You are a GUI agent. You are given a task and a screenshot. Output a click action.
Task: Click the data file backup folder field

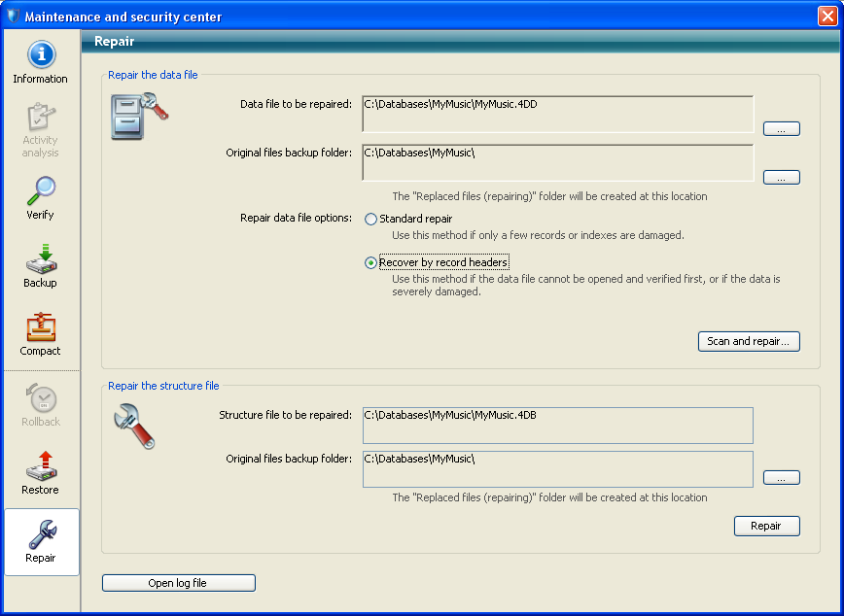coord(557,162)
